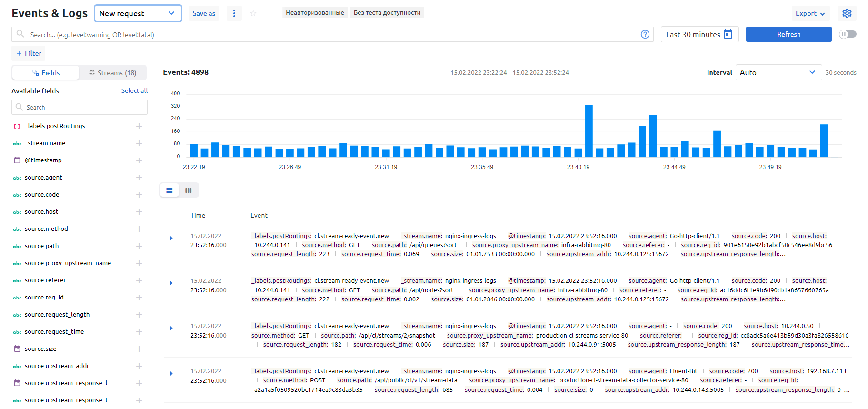Open the Interval Auto dropdown
The height and width of the screenshot is (409, 868).
[x=778, y=72]
